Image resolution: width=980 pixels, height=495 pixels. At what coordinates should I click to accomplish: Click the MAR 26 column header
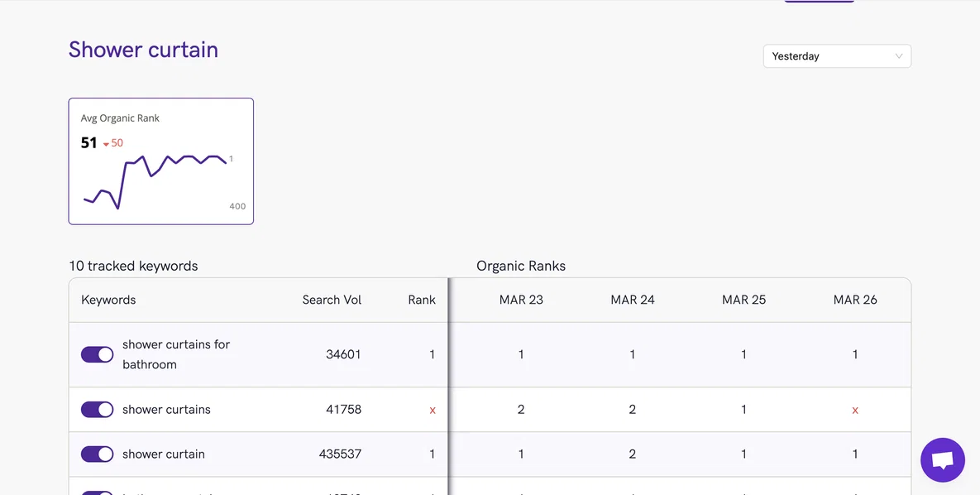[x=855, y=300]
